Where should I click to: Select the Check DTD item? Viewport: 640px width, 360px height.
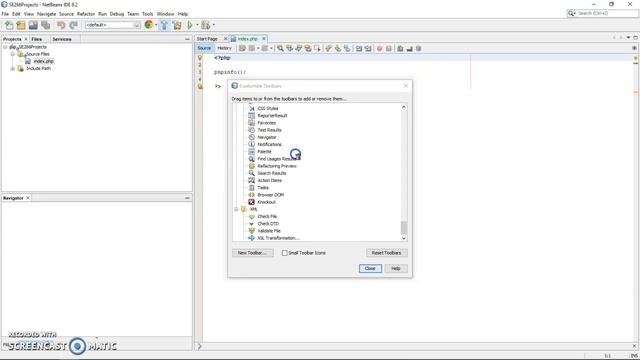click(x=268, y=224)
